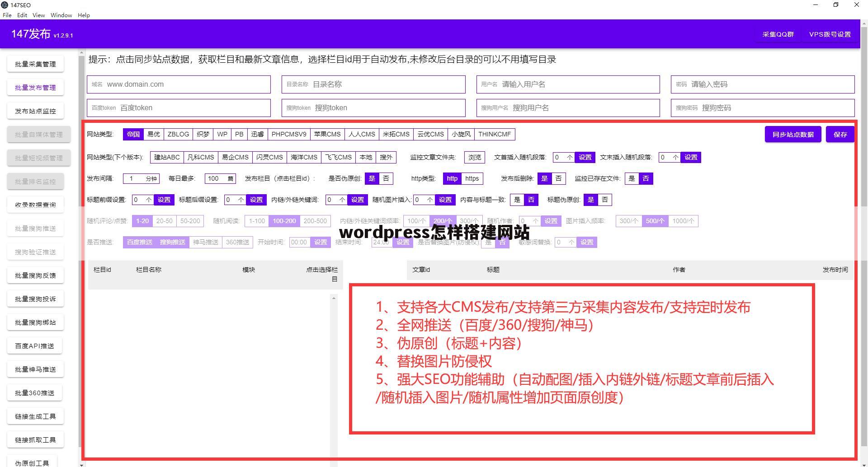Set 标题伪原创 to 否
The width and height of the screenshot is (868, 467).
tap(605, 200)
